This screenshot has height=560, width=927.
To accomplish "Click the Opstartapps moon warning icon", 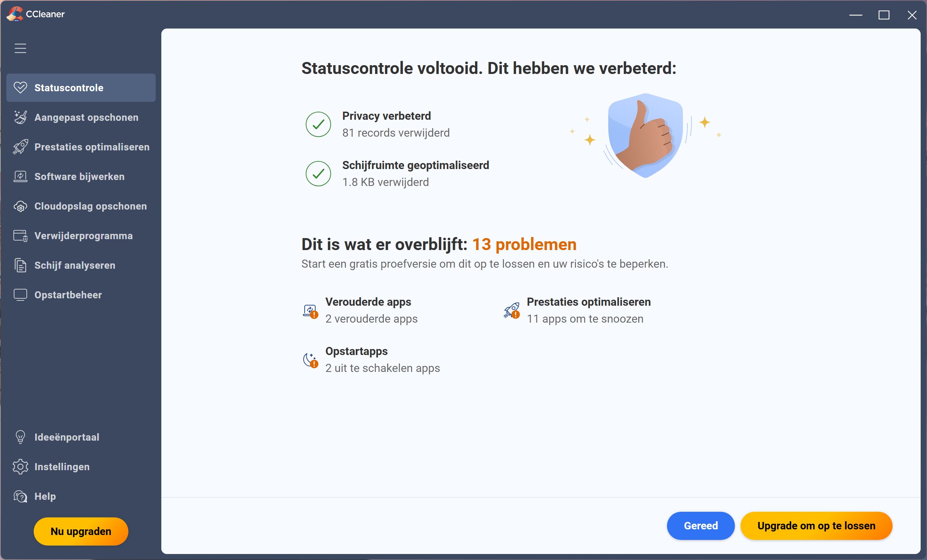I will coord(310,360).
